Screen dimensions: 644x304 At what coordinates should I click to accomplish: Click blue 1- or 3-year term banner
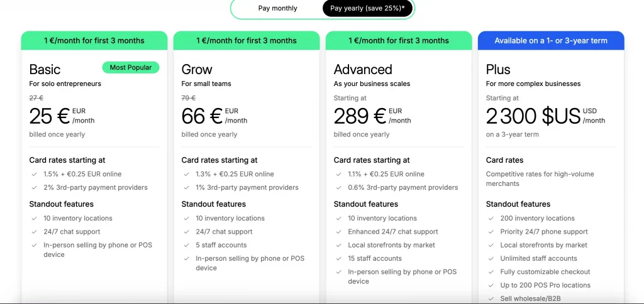551,41
